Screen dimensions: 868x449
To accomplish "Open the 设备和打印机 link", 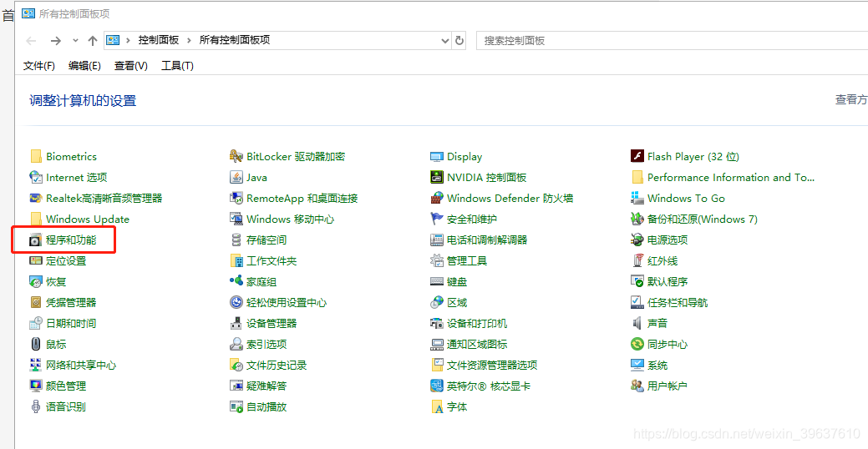I will pos(477,323).
